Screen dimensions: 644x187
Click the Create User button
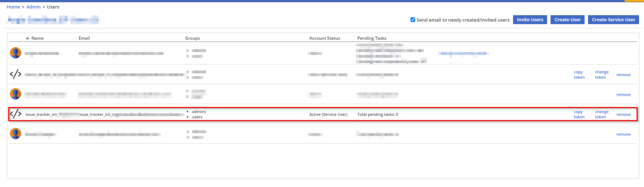point(567,20)
